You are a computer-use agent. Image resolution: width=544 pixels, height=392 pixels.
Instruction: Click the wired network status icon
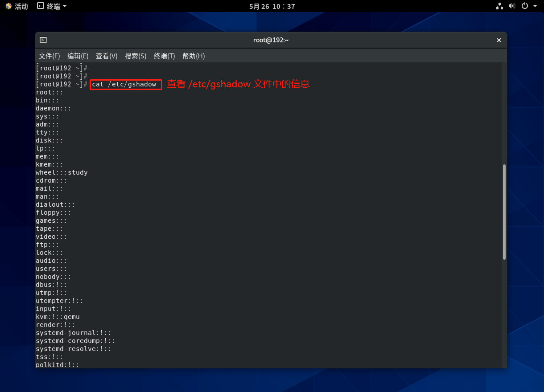pyautogui.click(x=499, y=6)
